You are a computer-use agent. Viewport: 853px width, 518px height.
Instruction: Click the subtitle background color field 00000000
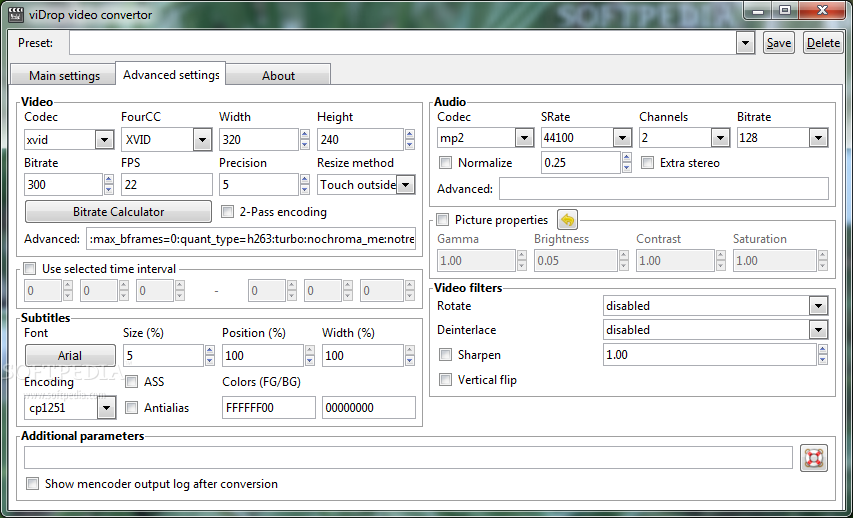(369, 408)
